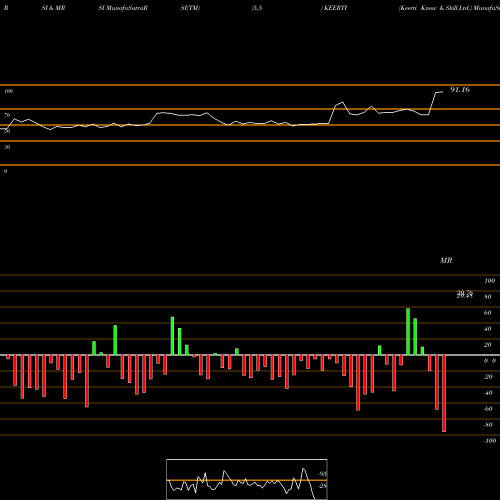Viewport: 500px width, 500px height.
Task: Click the RSI axis label 50
Action: click(x=7, y=131)
